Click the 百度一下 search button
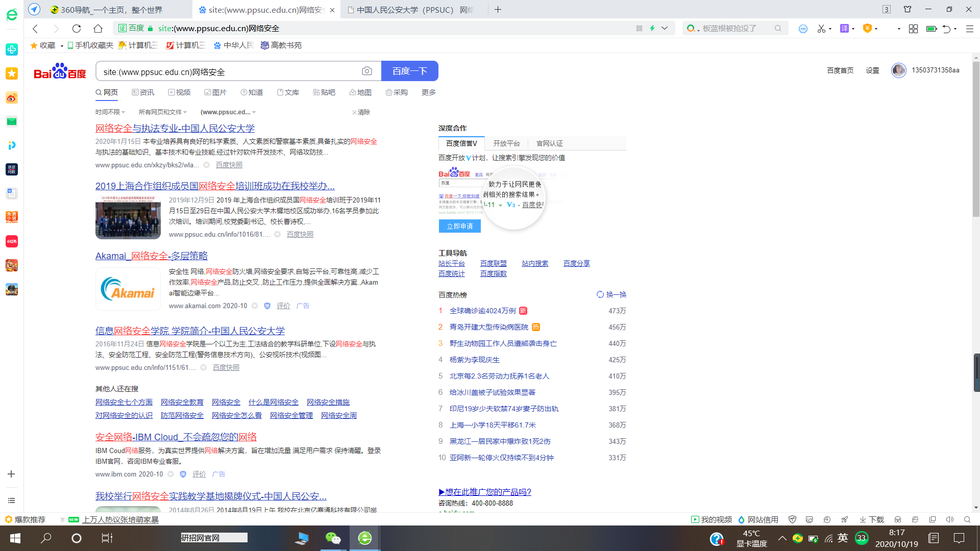The width and height of the screenshot is (980, 551). pos(409,71)
